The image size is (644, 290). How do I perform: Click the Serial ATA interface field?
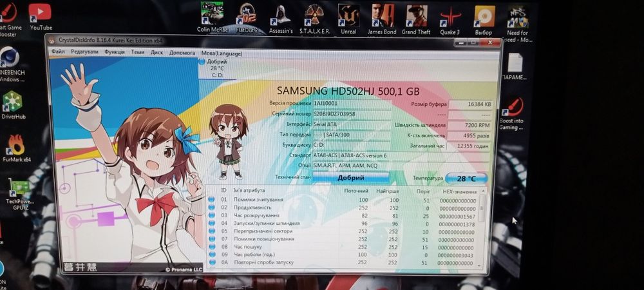tap(352, 124)
